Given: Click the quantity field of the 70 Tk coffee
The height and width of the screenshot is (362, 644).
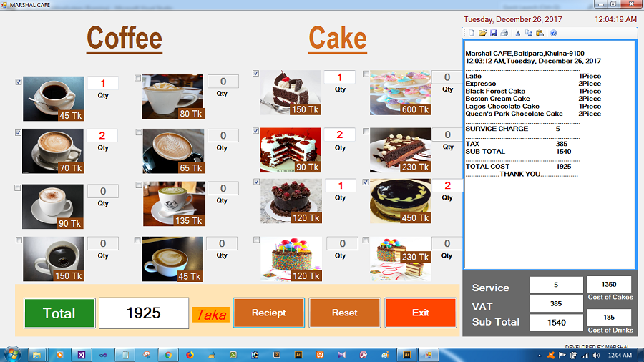Looking at the screenshot, I should click(103, 136).
